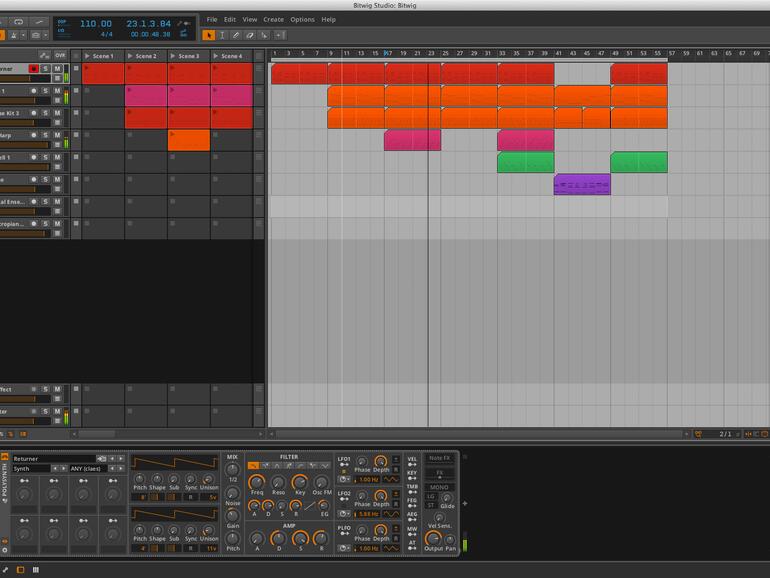Open the Options menu
This screenshot has height=578, width=770.
(302, 19)
